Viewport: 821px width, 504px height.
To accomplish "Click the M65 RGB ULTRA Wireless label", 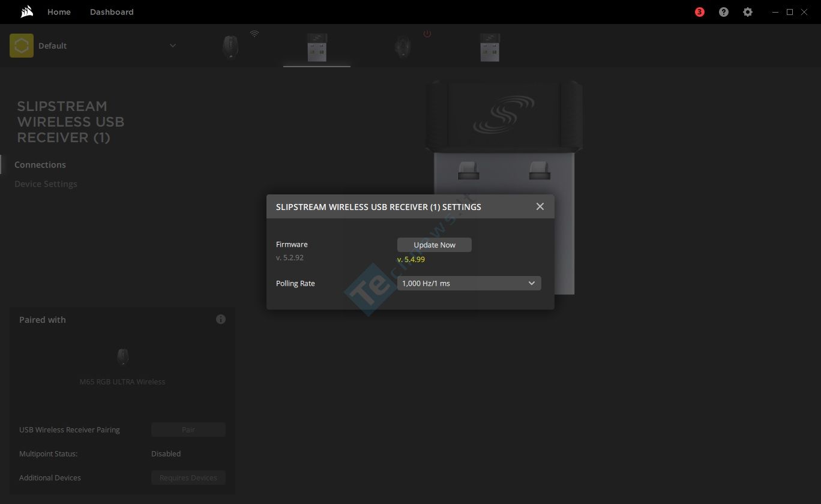I will 122,382.
